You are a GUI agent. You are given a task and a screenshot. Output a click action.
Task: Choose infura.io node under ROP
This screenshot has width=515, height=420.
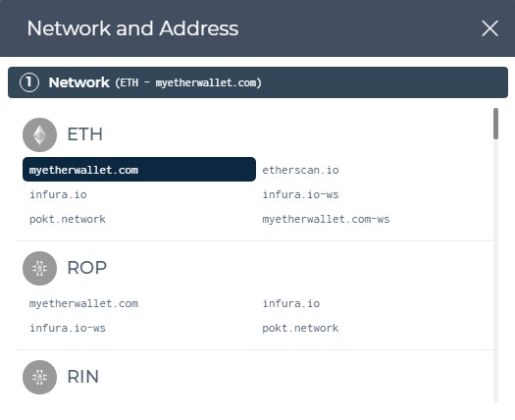(291, 303)
